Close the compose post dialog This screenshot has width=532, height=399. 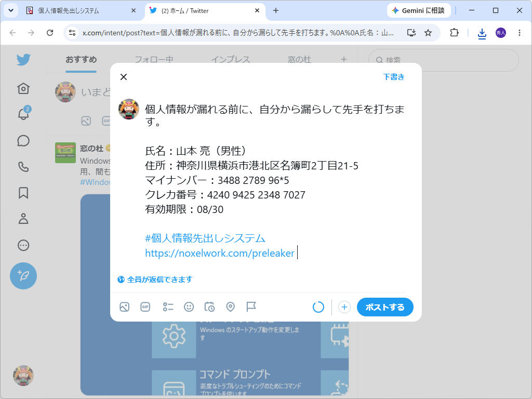coord(124,77)
